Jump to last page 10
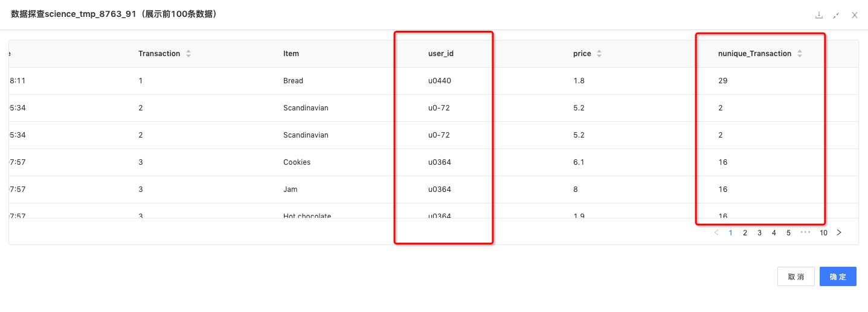Image resolution: width=868 pixels, height=312 pixels. (823, 232)
